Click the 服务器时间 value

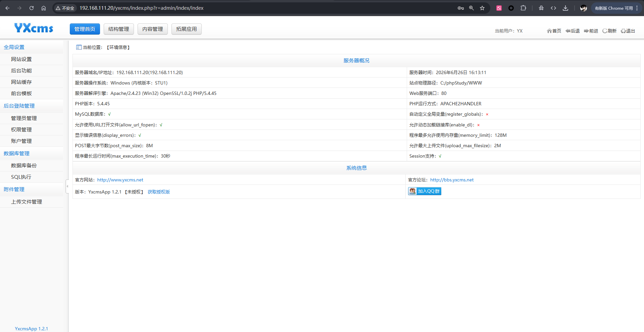tap(461, 72)
